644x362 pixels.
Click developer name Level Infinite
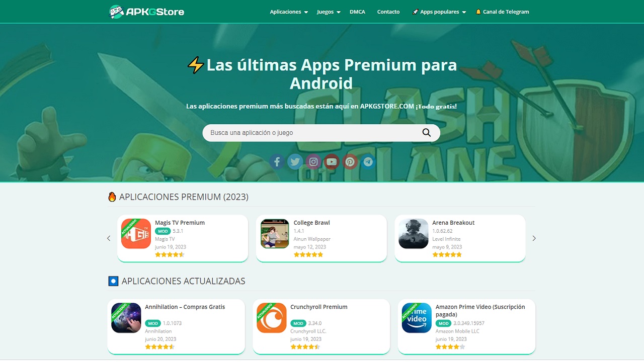[446, 239]
